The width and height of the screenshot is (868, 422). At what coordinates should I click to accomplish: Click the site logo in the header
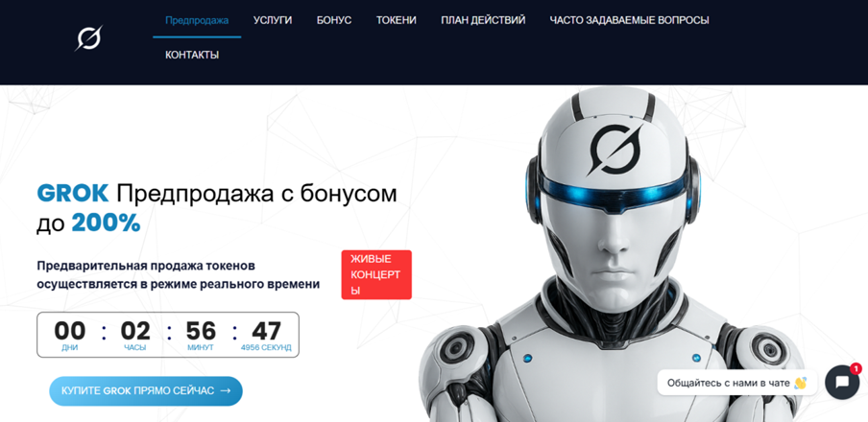pos(88,38)
